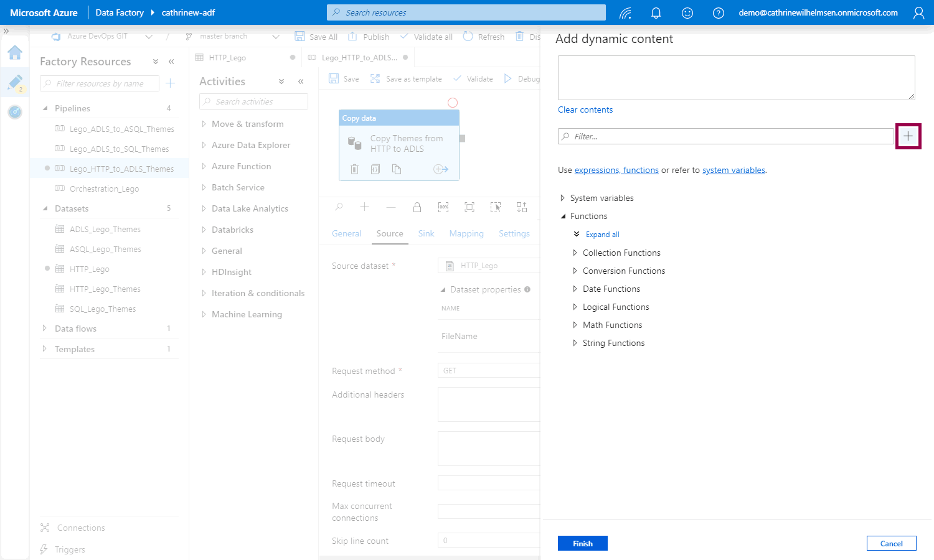The height and width of the screenshot is (560, 934).
Task: Go to the Data Factory home icon
Action: (x=15, y=53)
